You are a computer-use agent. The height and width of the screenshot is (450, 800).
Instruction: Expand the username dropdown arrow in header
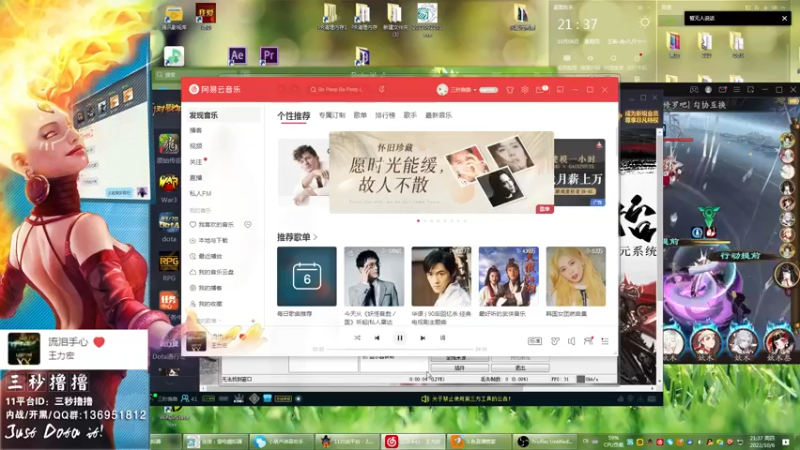(475, 90)
